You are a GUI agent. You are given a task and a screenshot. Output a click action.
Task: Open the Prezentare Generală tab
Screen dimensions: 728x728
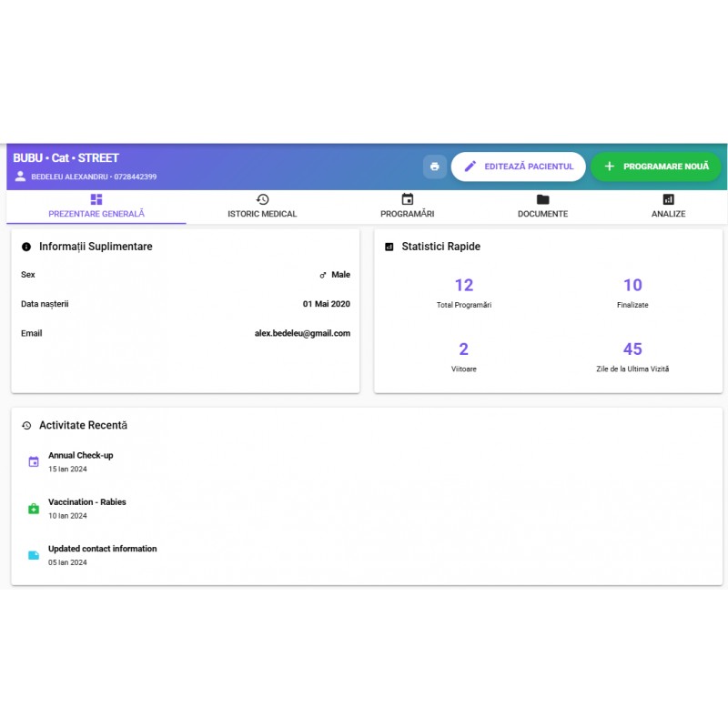coord(96,207)
